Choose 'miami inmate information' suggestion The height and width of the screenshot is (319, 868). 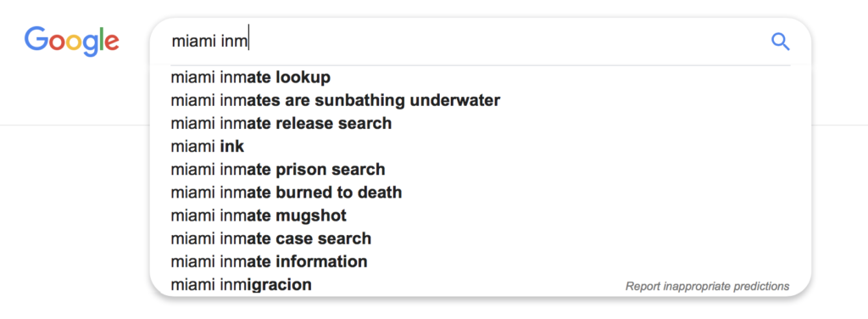pyautogui.click(x=481, y=261)
